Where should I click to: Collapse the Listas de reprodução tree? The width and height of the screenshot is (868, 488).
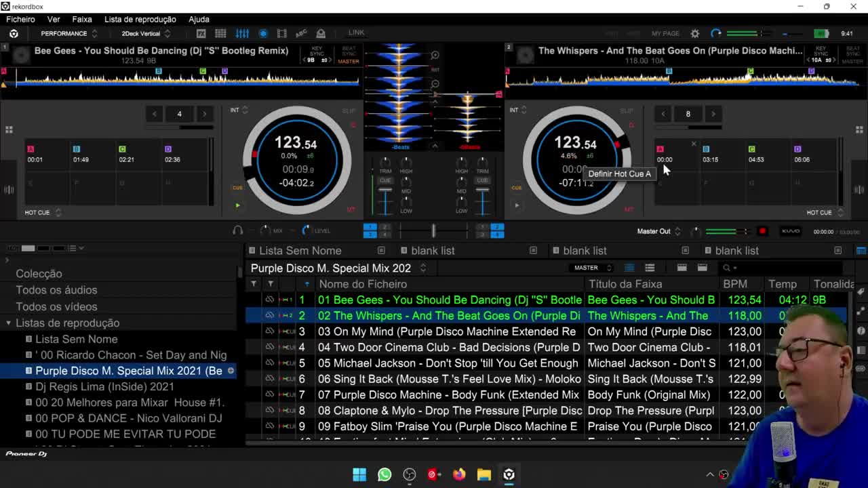point(8,323)
